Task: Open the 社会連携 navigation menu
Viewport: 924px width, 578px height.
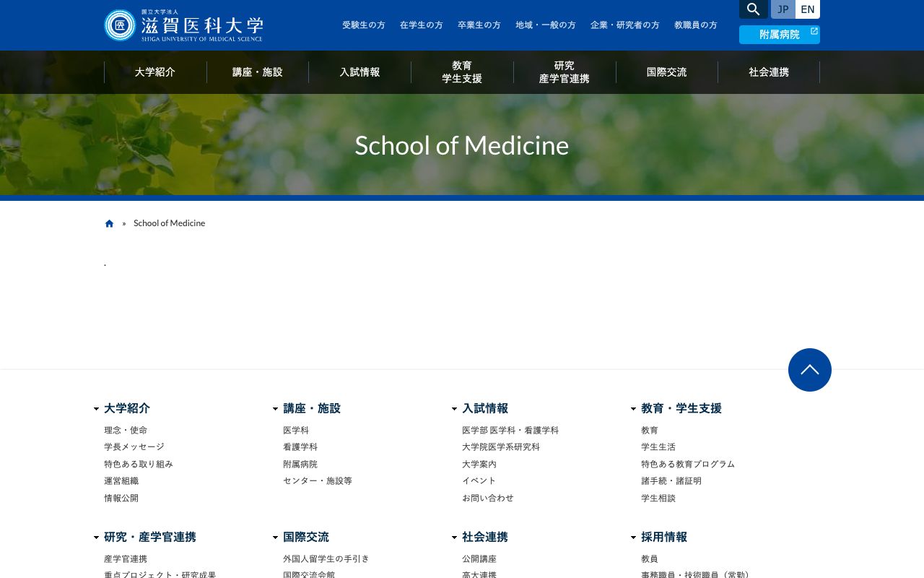Action: point(769,72)
